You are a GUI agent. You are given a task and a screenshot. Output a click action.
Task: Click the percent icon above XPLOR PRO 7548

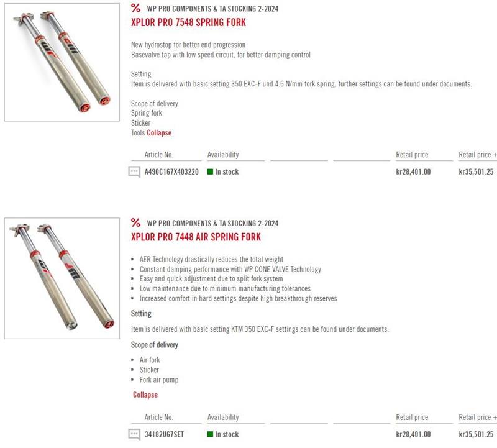pos(136,8)
